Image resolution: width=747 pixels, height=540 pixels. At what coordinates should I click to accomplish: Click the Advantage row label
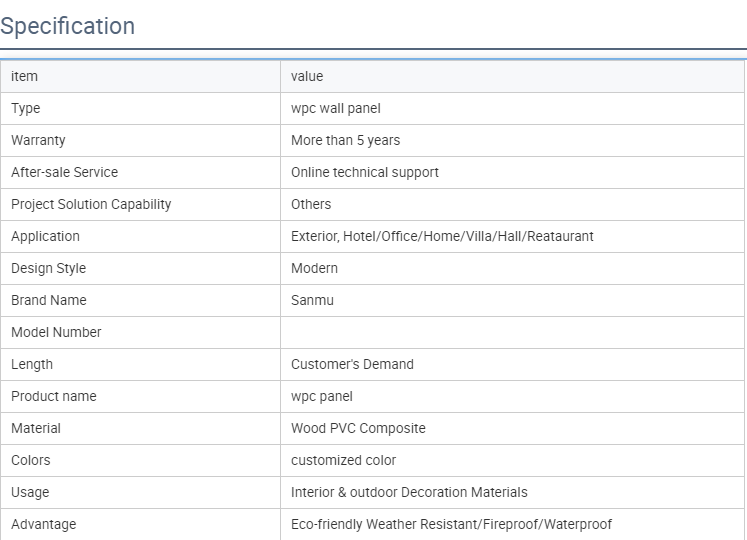pyautogui.click(x=43, y=524)
